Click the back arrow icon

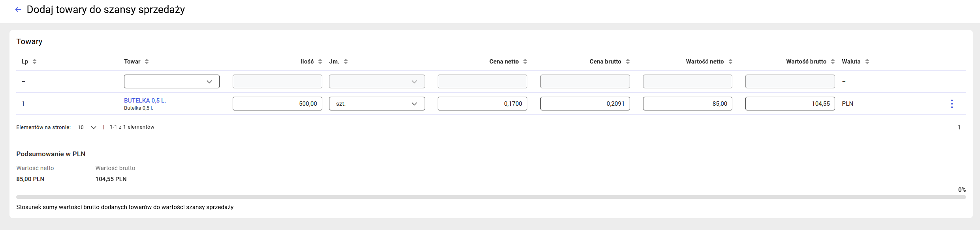coord(18,10)
